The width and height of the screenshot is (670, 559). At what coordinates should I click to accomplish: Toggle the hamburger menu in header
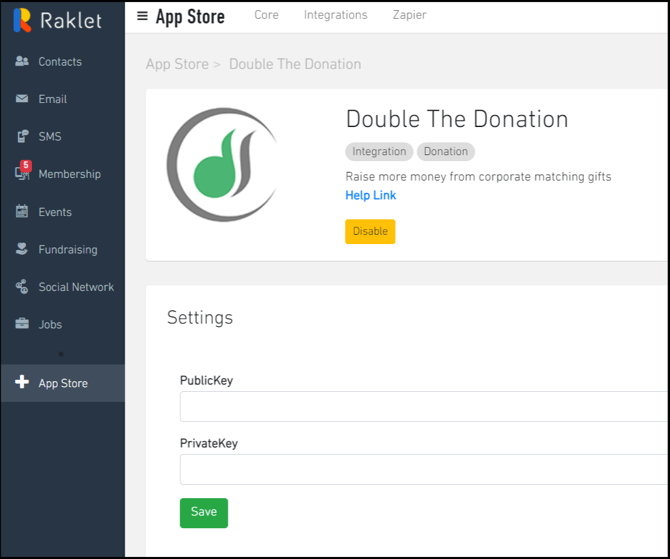click(142, 16)
